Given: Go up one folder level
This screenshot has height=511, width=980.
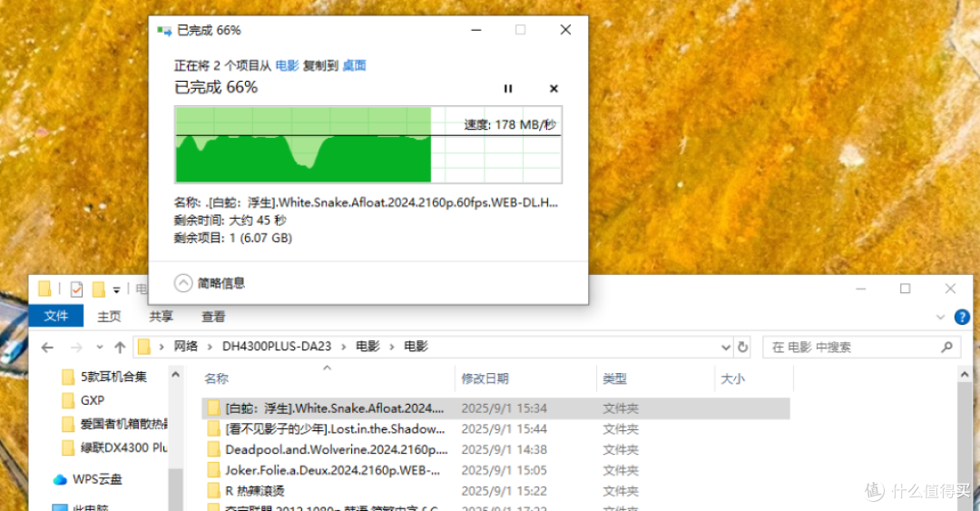Looking at the screenshot, I should [120, 347].
